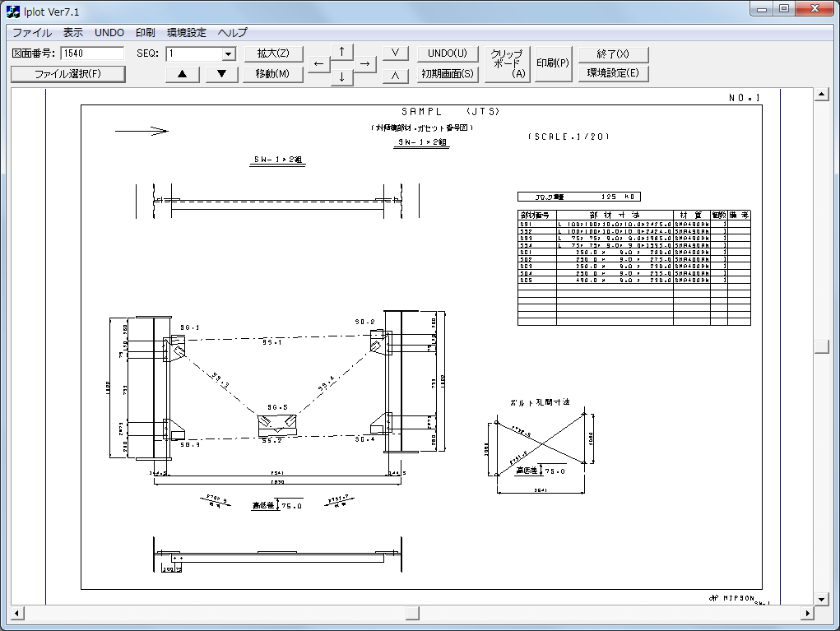Screen dimensions: 840x631
Task: Click the 拡大(Z) zoom button
Action: (x=273, y=53)
